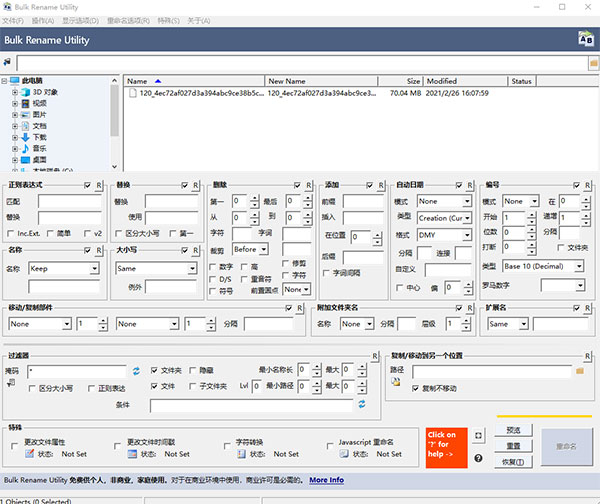Toggle the 复制不移动 checkbox
Screen dimensions: 600x504
click(x=415, y=388)
